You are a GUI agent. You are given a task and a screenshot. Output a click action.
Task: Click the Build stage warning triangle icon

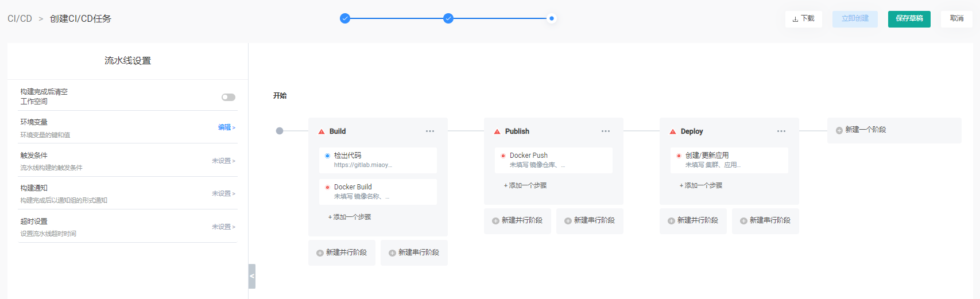pos(321,131)
